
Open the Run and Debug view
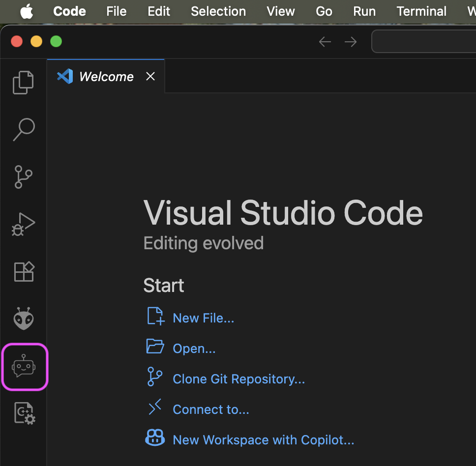[24, 224]
